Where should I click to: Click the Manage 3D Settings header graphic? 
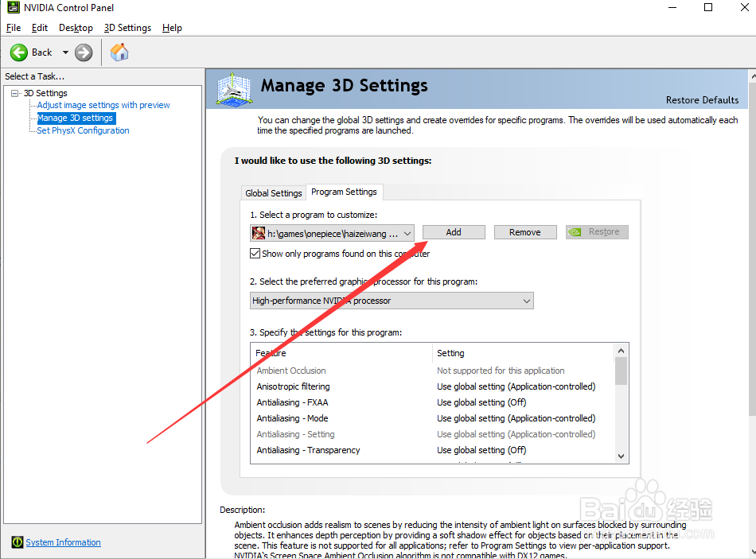[x=234, y=89]
